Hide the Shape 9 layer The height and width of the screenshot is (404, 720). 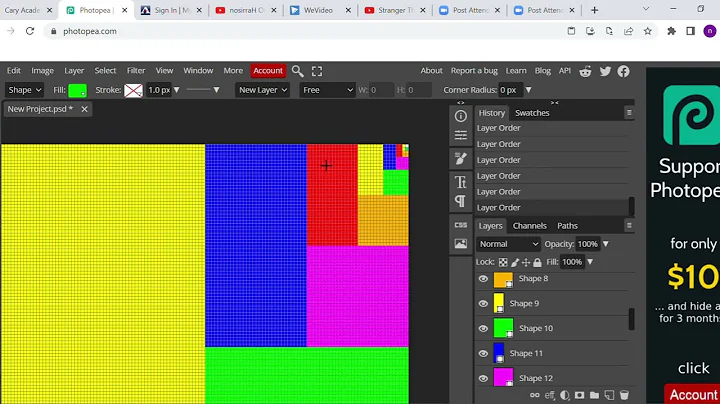483,303
